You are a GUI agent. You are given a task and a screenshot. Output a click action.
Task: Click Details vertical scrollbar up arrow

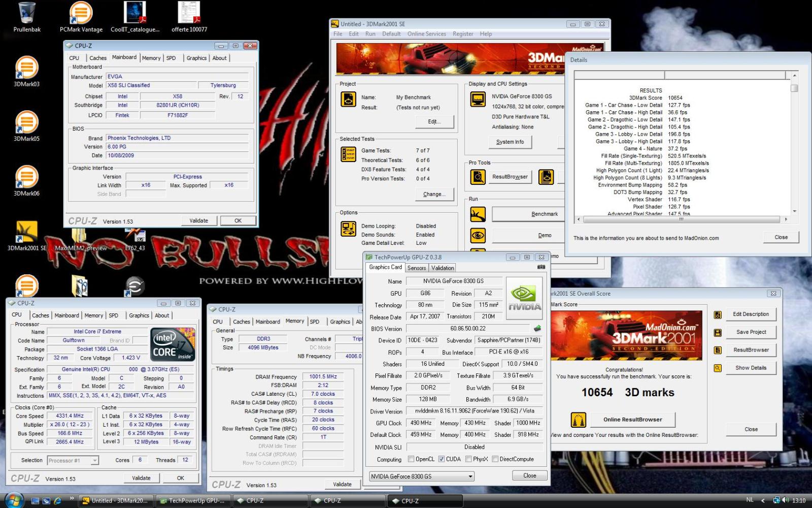click(x=794, y=75)
